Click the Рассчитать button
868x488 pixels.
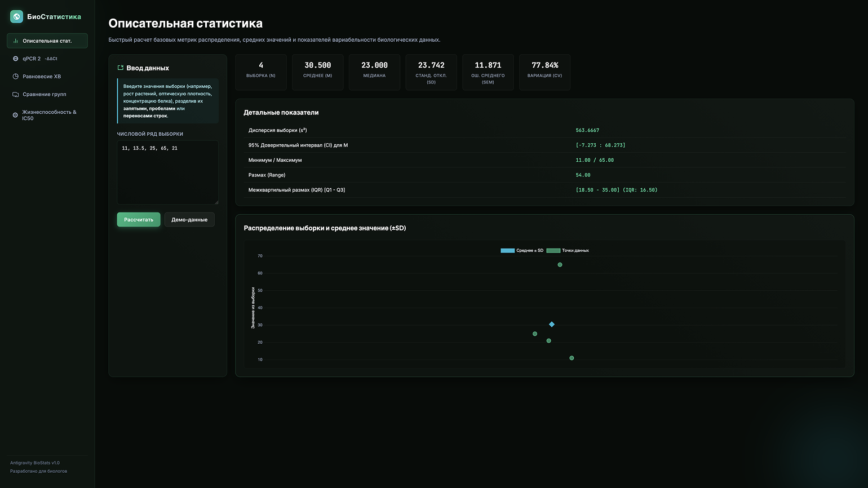139,220
